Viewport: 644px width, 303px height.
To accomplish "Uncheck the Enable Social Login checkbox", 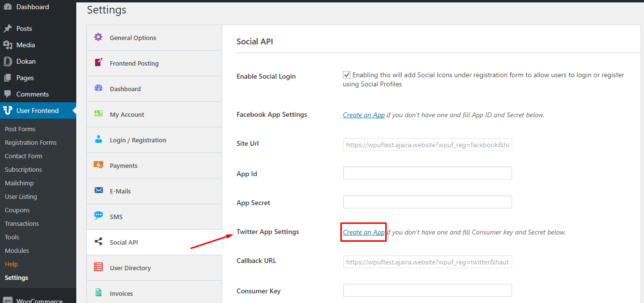I will (x=347, y=75).
